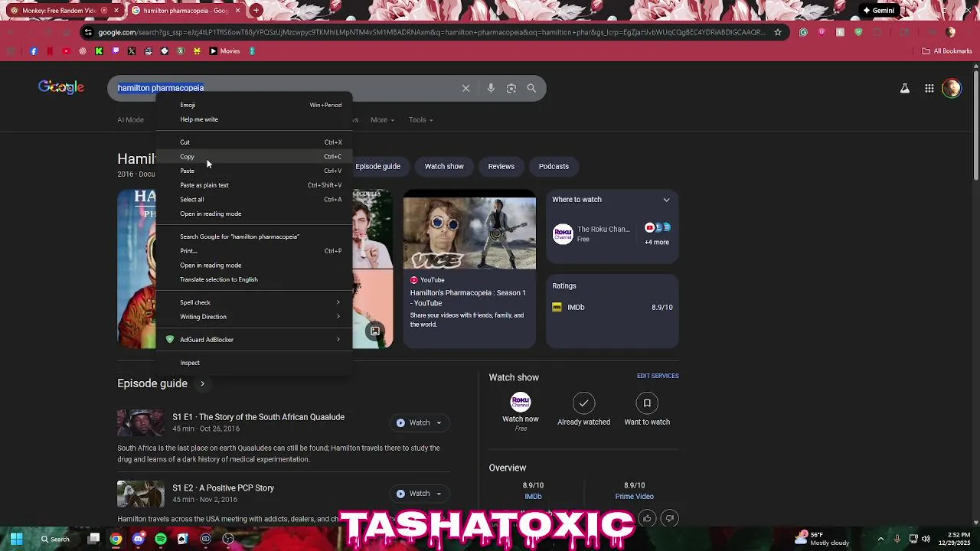The image size is (980, 551).
Task: Open YouTube bookmark icon
Action: pyautogui.click(x=66, y=51)
